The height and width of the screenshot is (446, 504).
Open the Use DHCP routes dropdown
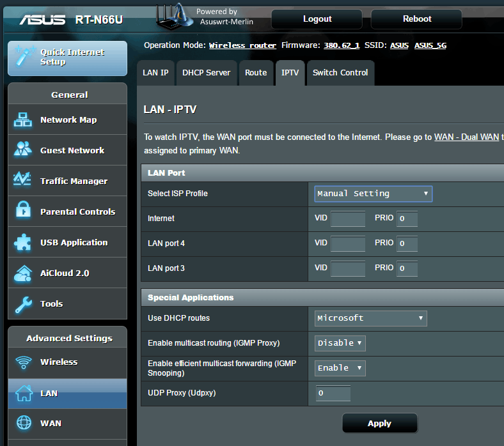pos(370,318)
